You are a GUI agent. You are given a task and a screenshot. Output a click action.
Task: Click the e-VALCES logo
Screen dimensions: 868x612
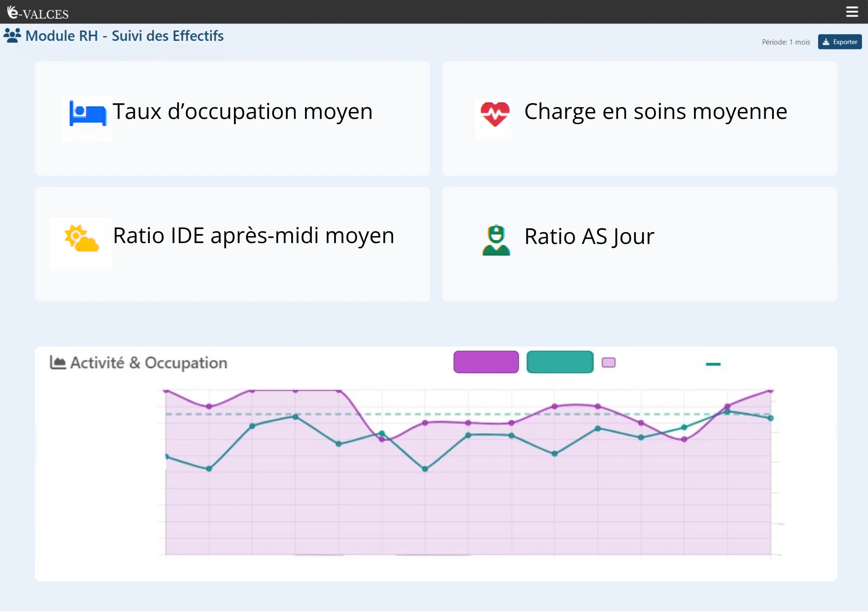click(38, 13)
